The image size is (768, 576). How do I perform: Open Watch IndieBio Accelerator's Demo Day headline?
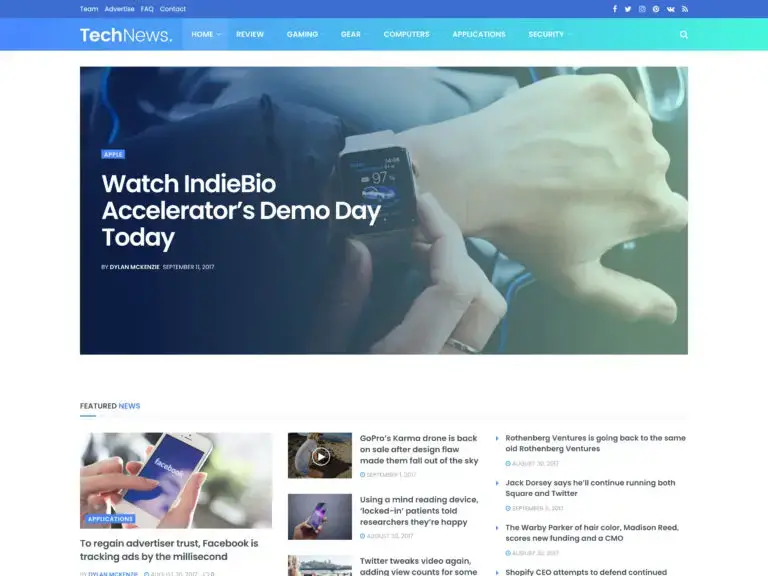click(x=241, y=211)
